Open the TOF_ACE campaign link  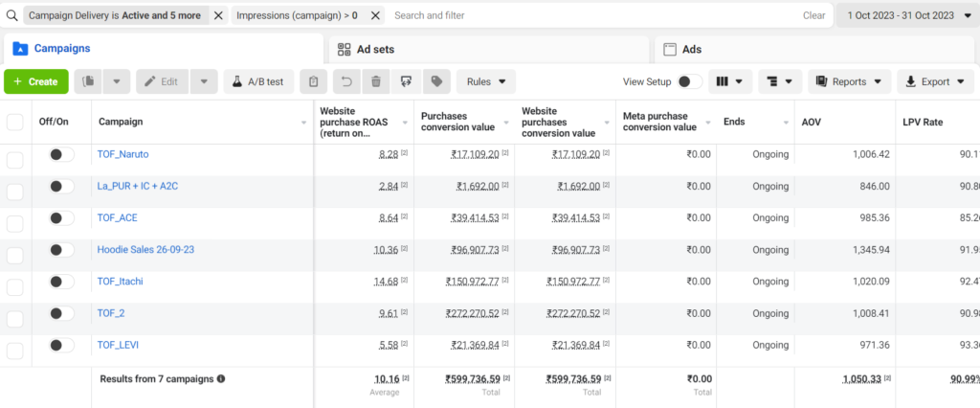coord(118,217)
